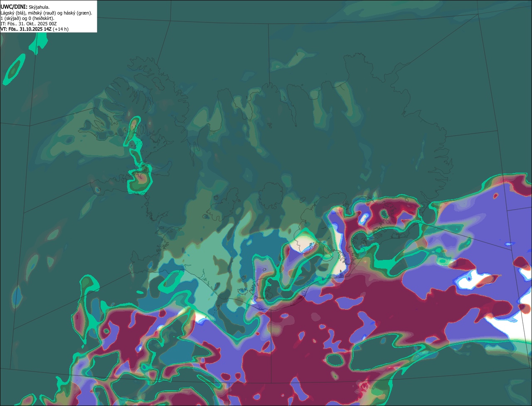
Task: Click the "UWC/DINI: Skýjahula." title text
Action: pos(25,7)
